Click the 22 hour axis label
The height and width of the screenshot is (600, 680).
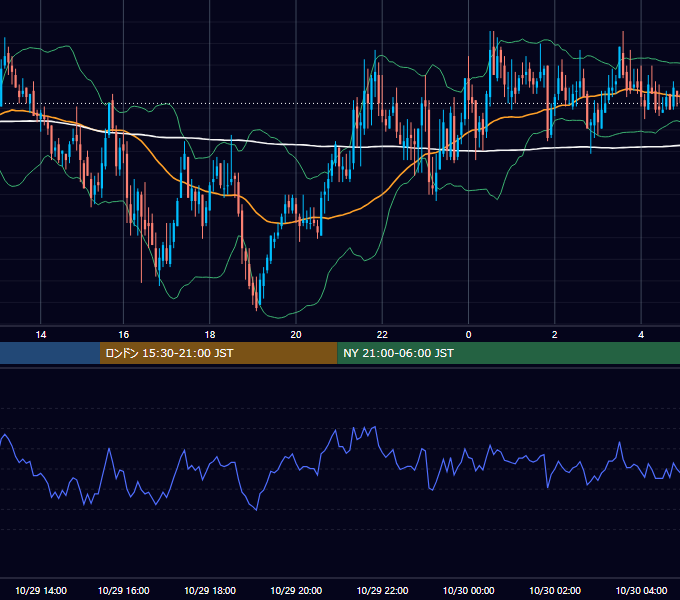point(382,335)
